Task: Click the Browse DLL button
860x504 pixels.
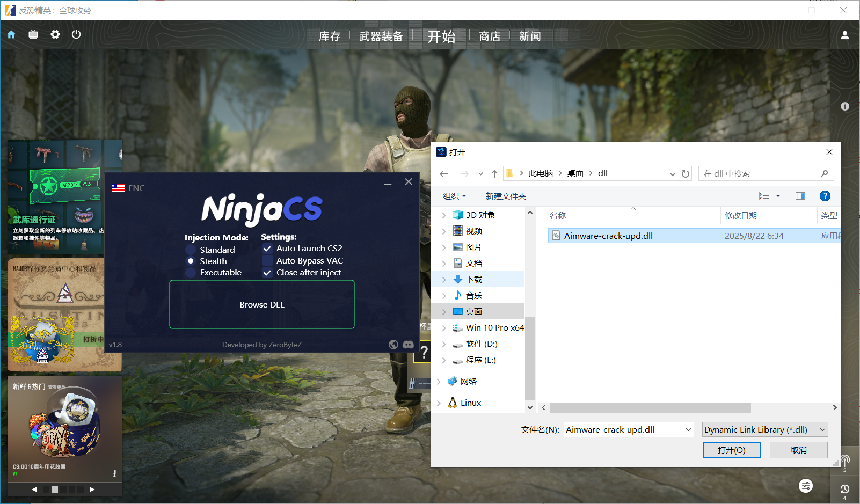Action: coord(262,304)
